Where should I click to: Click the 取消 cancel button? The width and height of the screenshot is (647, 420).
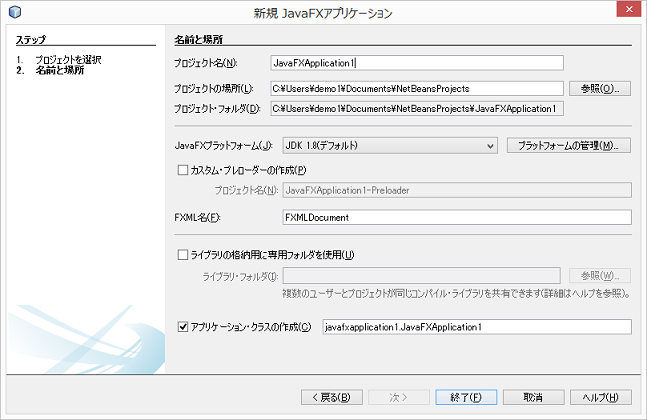click(533, 397)
